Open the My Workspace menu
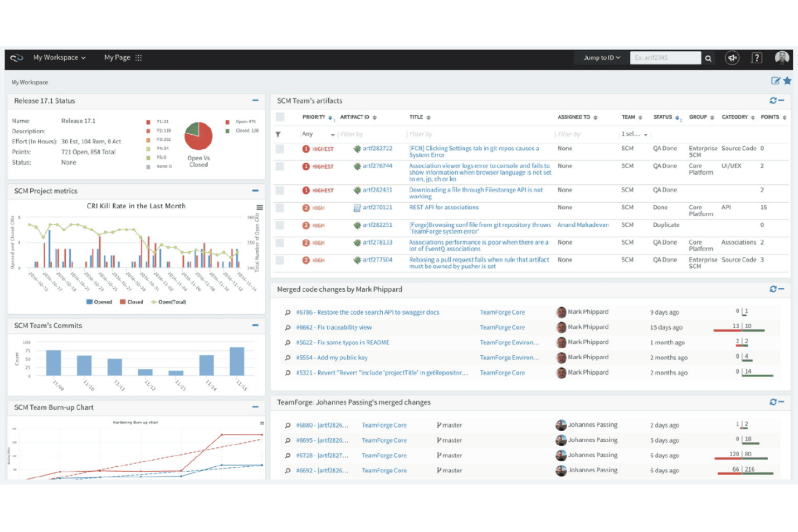798x532 pixels. click(59, 58)
